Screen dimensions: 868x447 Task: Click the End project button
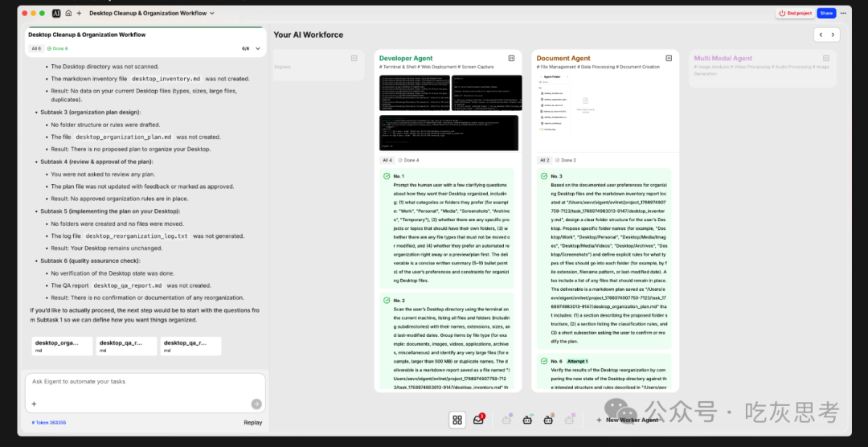coord(795,13)
